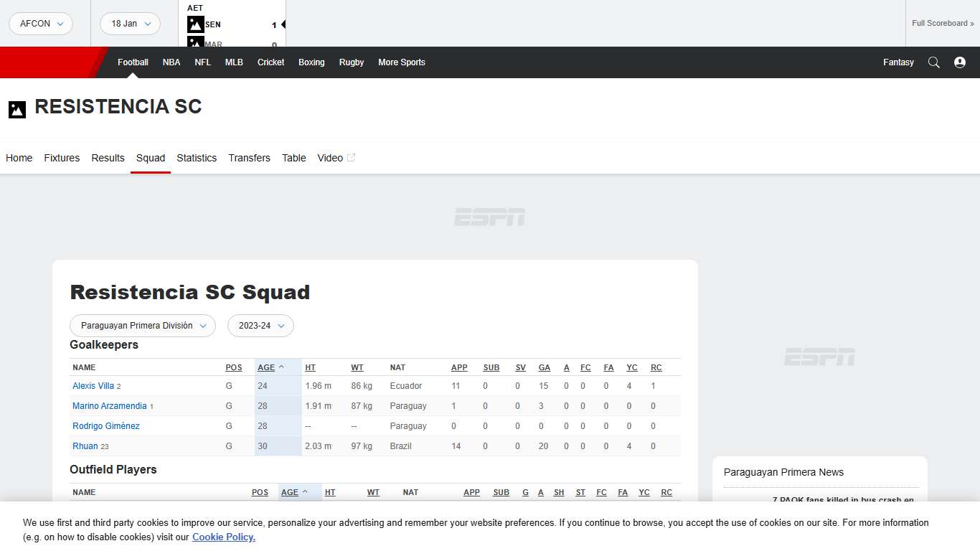Sort goalkeepers by NAME column

pyautogui.click(x=84, y=367)
